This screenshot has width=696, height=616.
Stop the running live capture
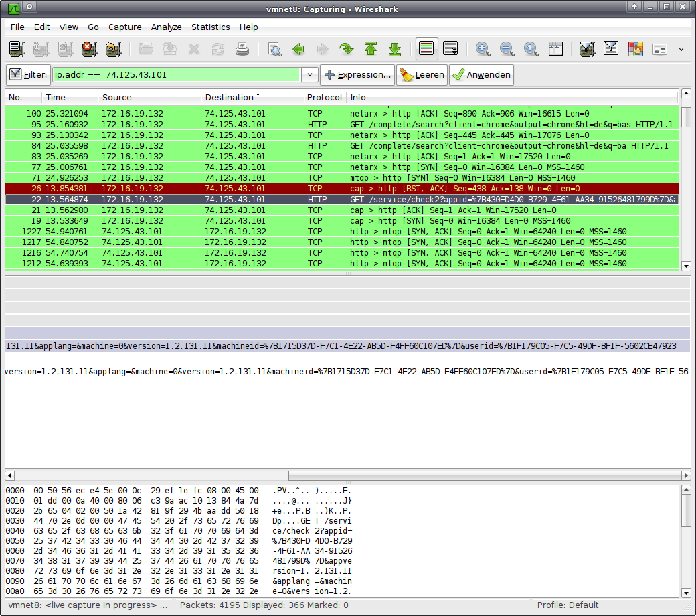pos(89,49)
